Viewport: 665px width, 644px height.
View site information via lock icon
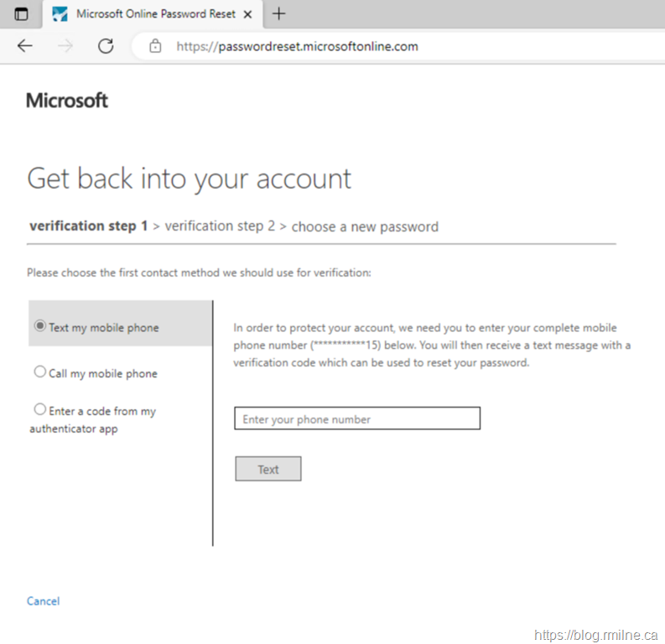click(155, 46)
